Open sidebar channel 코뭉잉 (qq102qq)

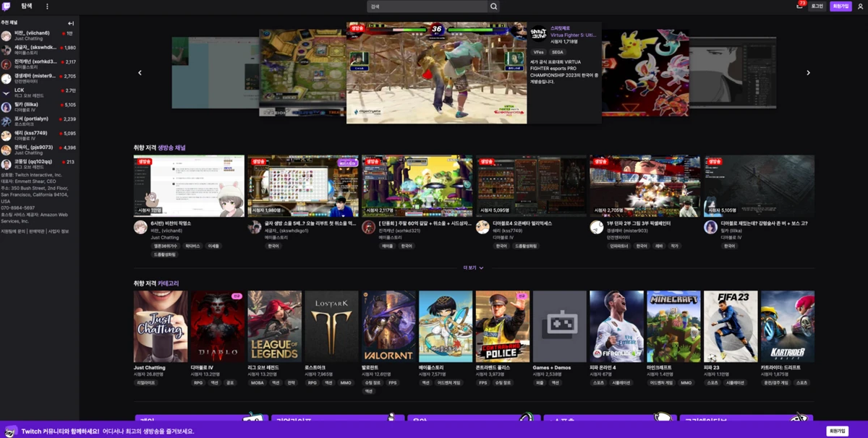(x=38, y=164)
